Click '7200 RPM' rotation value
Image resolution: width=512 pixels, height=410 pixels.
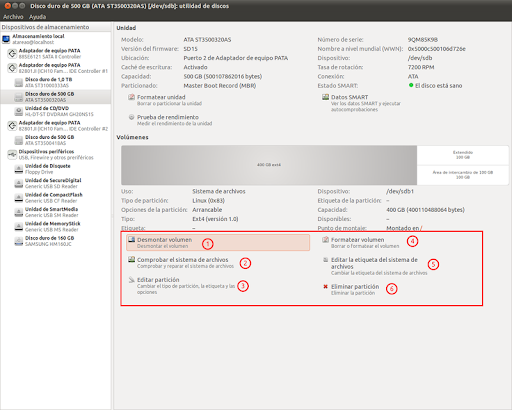point(421,67)
